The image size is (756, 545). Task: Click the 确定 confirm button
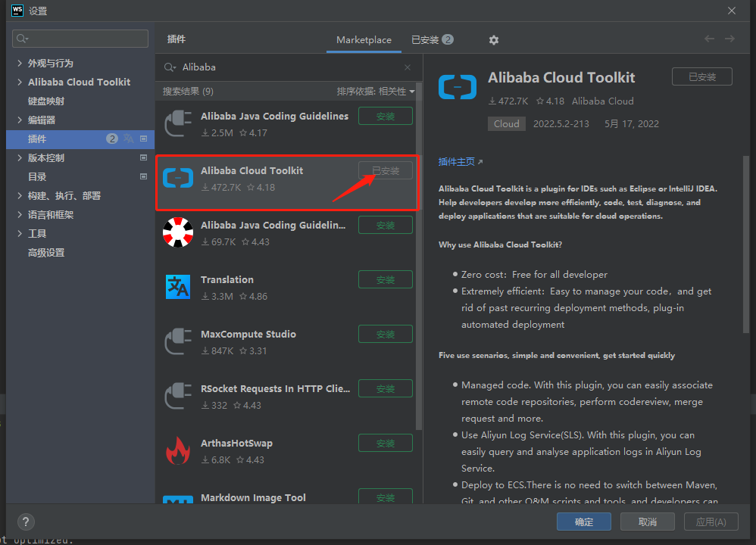(x=584, y=522)
